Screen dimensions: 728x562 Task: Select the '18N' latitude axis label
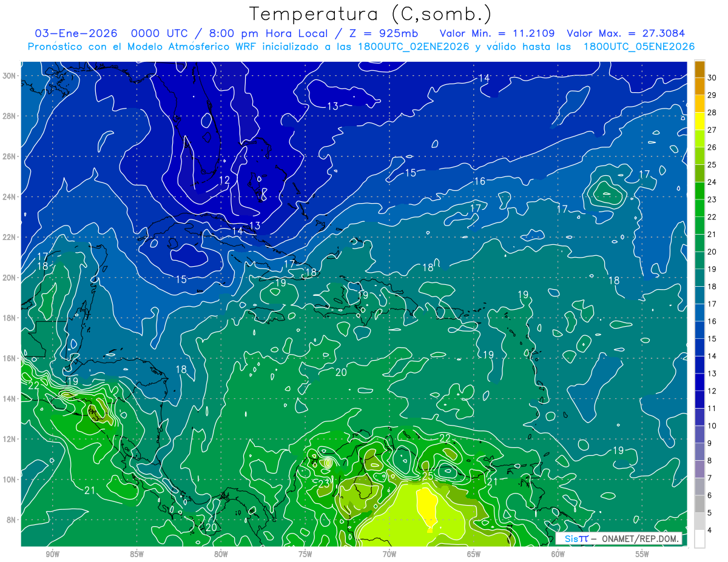click(10, 318)
